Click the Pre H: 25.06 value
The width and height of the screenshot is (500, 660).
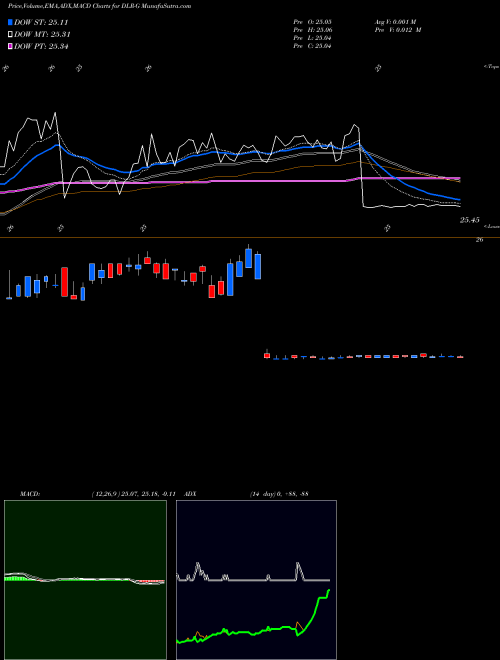(312, 30)
